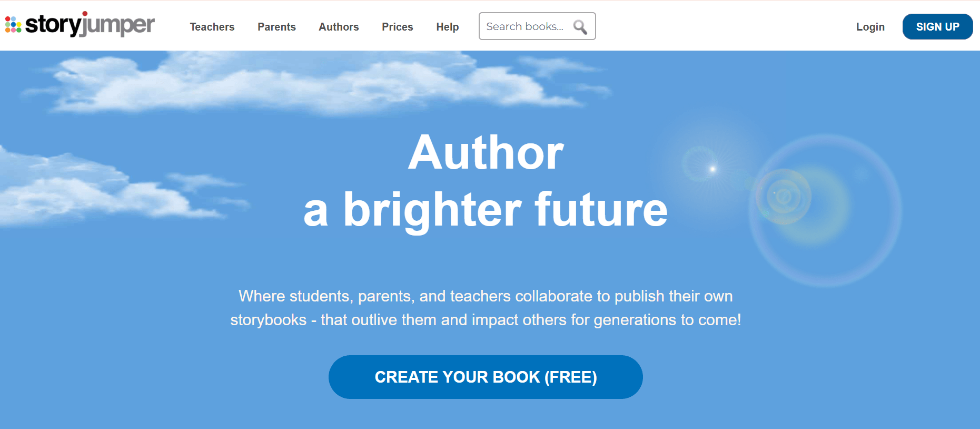Screen dimensions: 980x429
Task: Open the Help section
Action: pyautogui.click(x=447, y=27)
